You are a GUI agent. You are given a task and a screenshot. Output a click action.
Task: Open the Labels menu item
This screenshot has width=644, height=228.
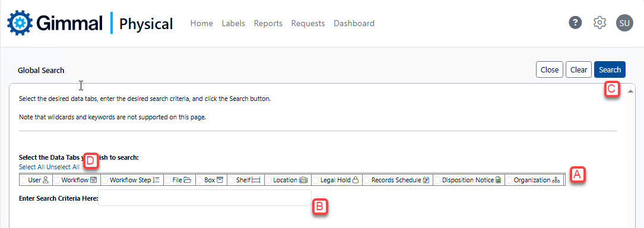click(x=233, y=23)
